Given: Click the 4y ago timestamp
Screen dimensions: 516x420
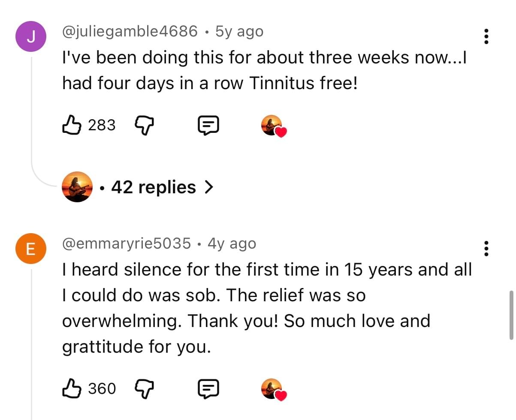Looking at the screenshot, I should (x=232, y=243).
